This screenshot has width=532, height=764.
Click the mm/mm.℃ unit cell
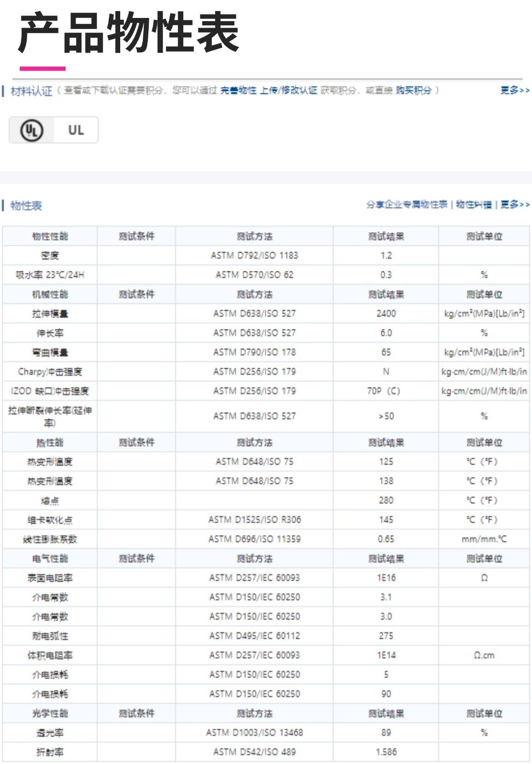pyautogui.click(x=484, y=539)
